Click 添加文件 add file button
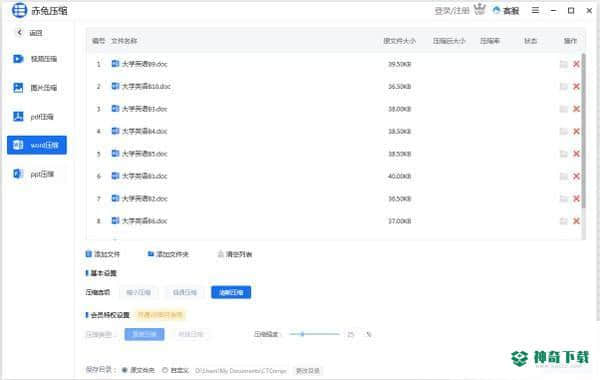 (x=103, y=254)
